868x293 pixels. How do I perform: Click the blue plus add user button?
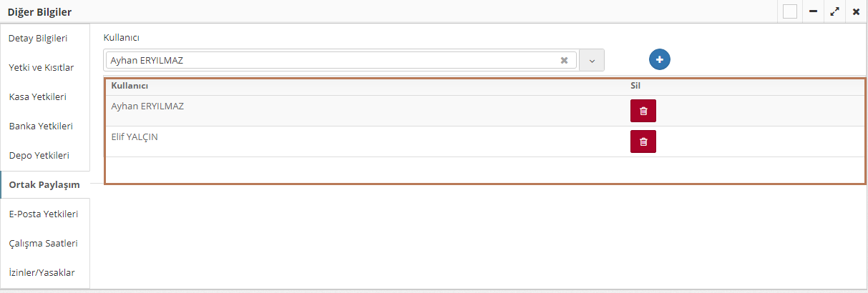coord(660,59)
